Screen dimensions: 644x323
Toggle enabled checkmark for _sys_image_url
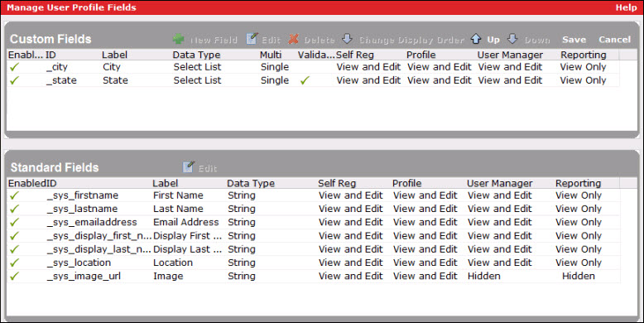point(14,276)
